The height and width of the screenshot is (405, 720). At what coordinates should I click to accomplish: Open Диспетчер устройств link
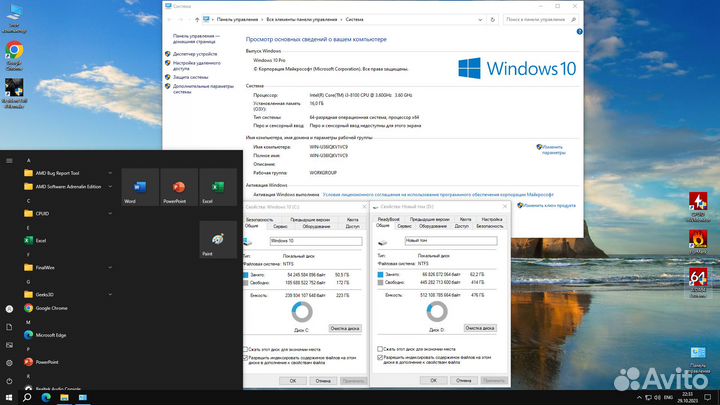[x=195, y=54]
